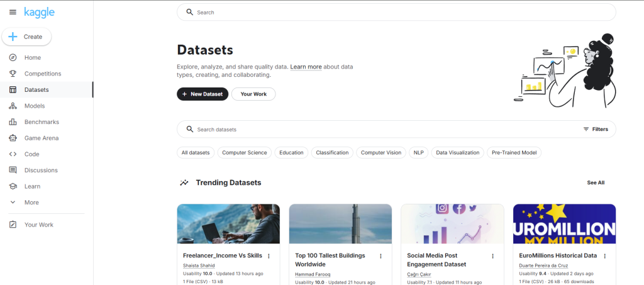Toggle the NLP category chip
The width and height of the screenshot is (644, 285).
pyautogui.click(x=418, y=152)
